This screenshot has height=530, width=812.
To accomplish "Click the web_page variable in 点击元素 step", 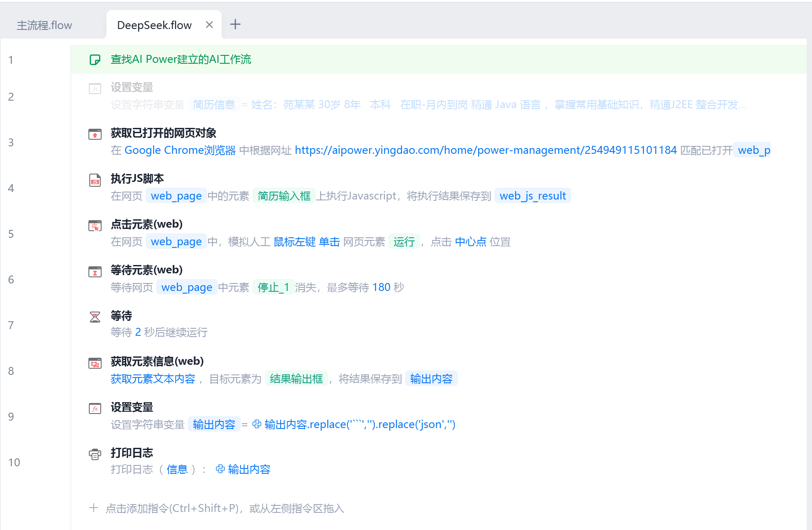I will coord(176,242).
